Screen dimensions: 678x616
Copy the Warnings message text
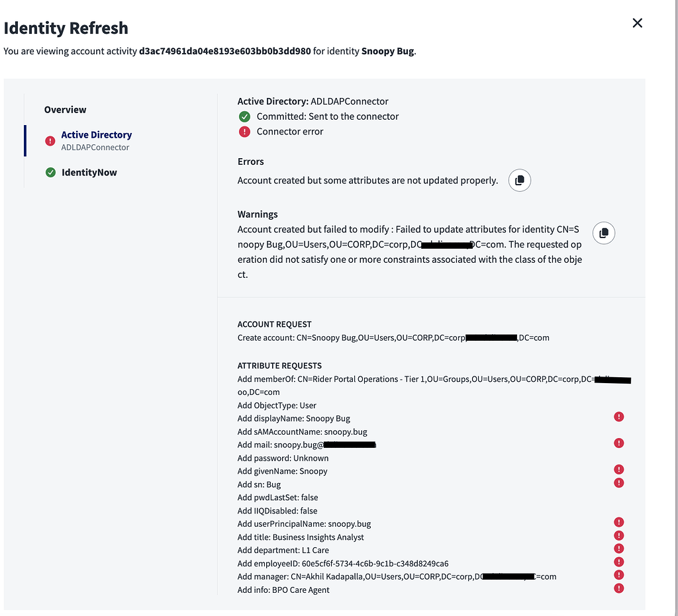point(603,232)
